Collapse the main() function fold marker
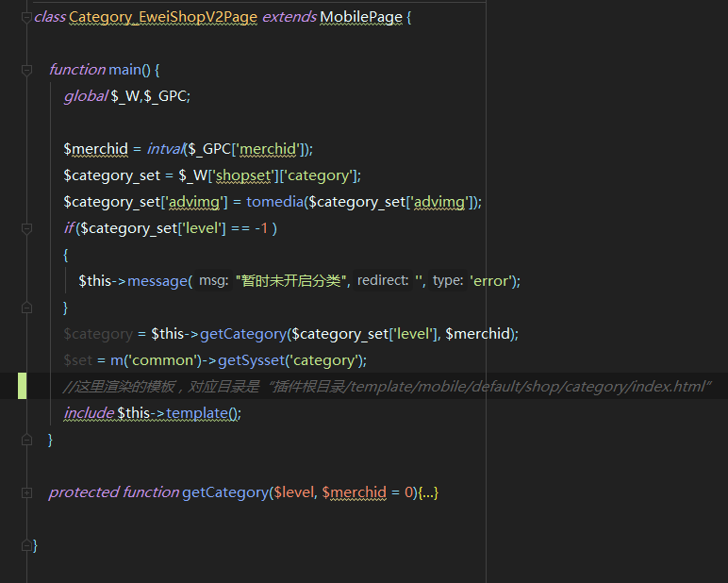Screen dimensions: 728x583 click(x=26, y=70)
